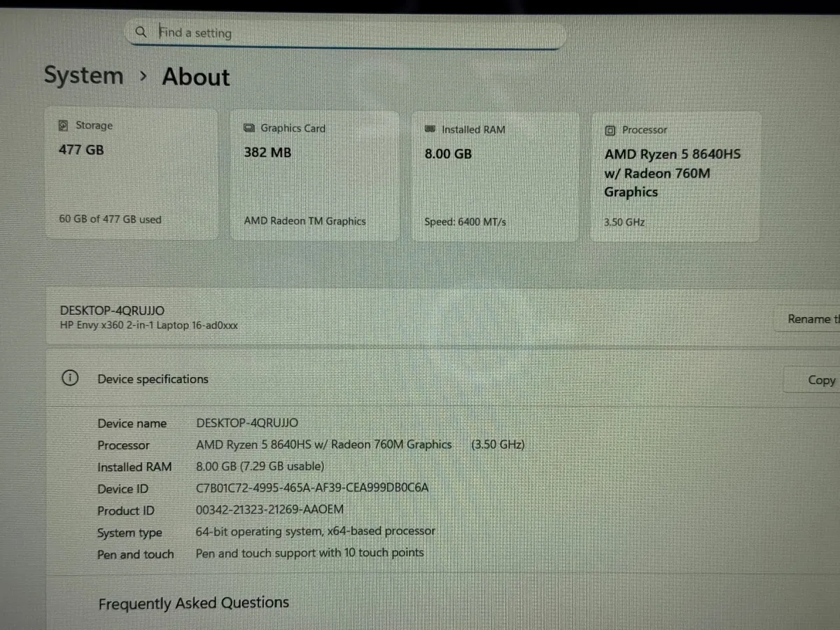Click inside the Find a setting field
Screen dimensions: 840x630
(280, 32)
